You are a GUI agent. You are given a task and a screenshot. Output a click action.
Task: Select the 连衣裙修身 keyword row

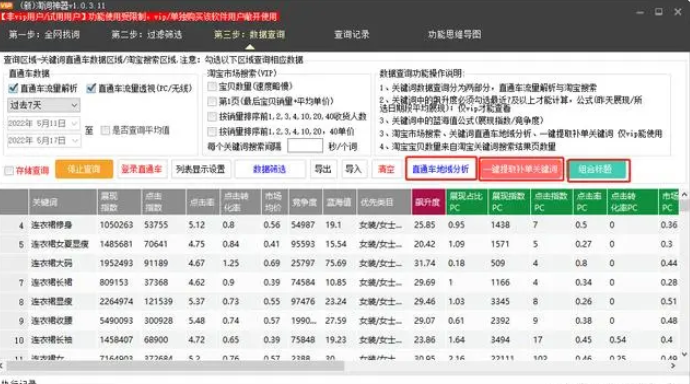click(340, 225)
